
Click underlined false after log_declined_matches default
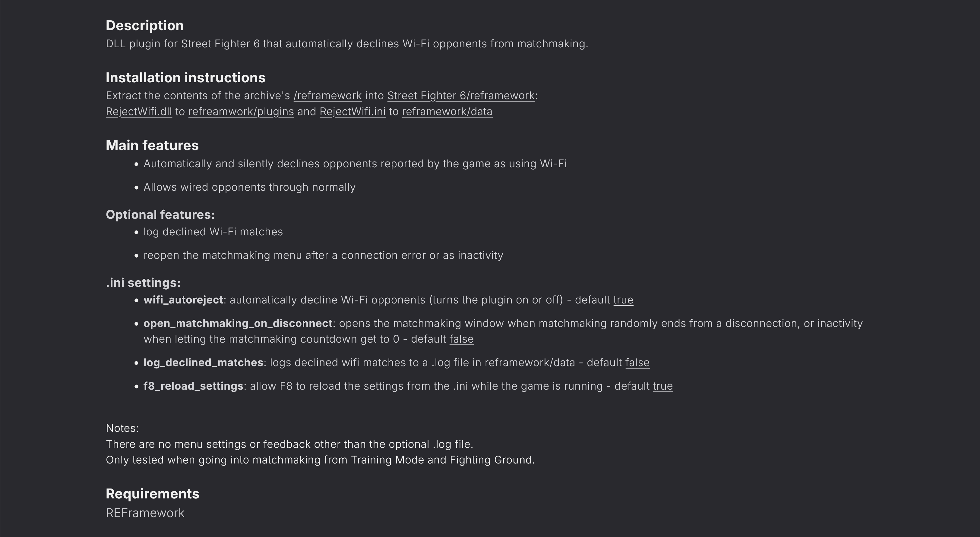[x=638, y=363]
